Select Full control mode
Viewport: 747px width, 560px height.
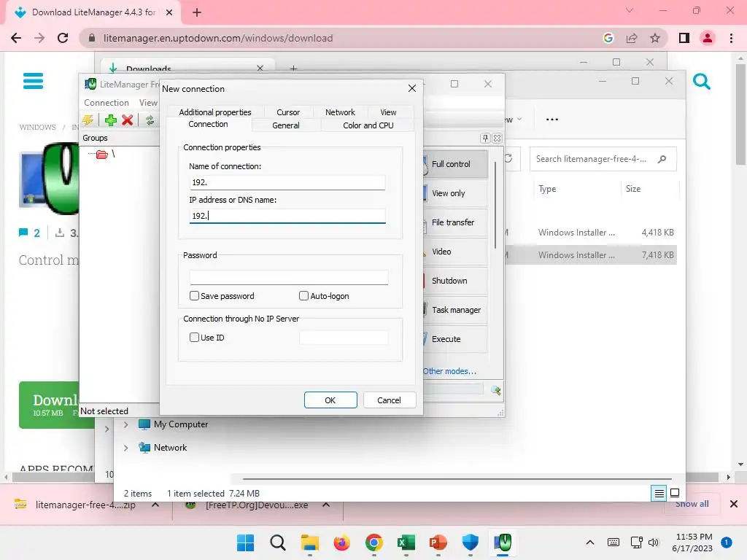pos(455,164)
